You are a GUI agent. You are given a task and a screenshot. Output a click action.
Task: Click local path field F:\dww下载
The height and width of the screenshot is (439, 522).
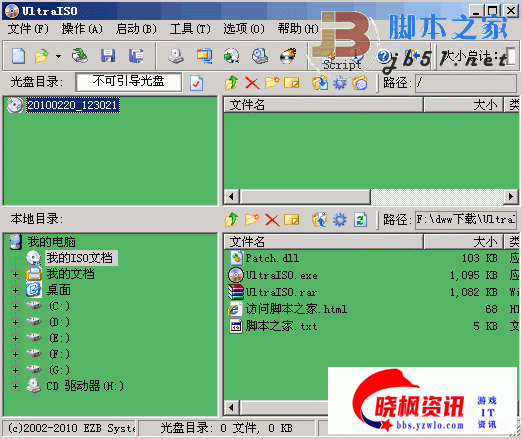click(466, 220)
